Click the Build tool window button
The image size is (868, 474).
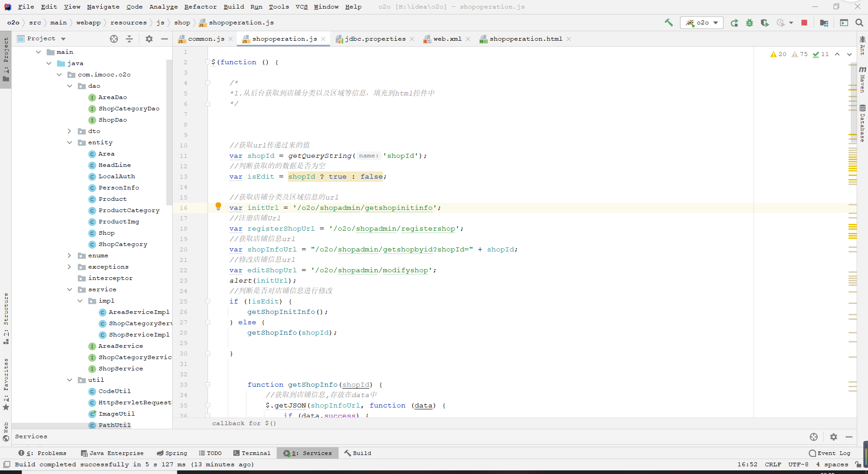click(358, 453)
